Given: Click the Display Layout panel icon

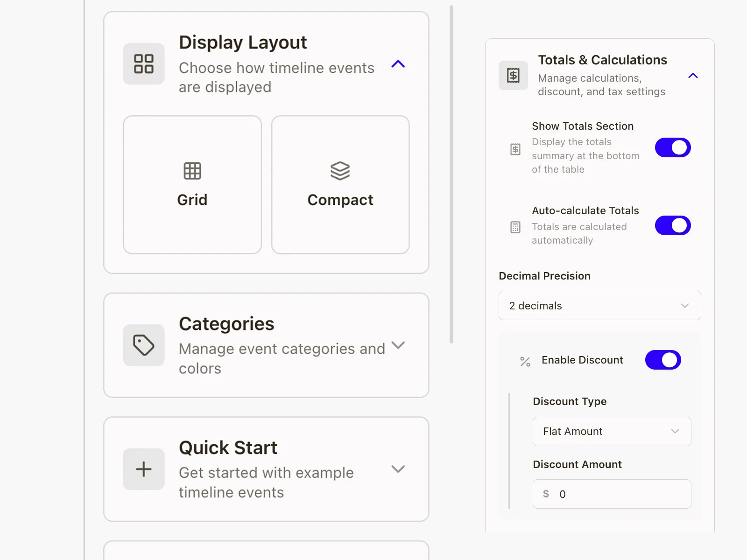Looking at the screenshot, I should (x=143, y=64).
